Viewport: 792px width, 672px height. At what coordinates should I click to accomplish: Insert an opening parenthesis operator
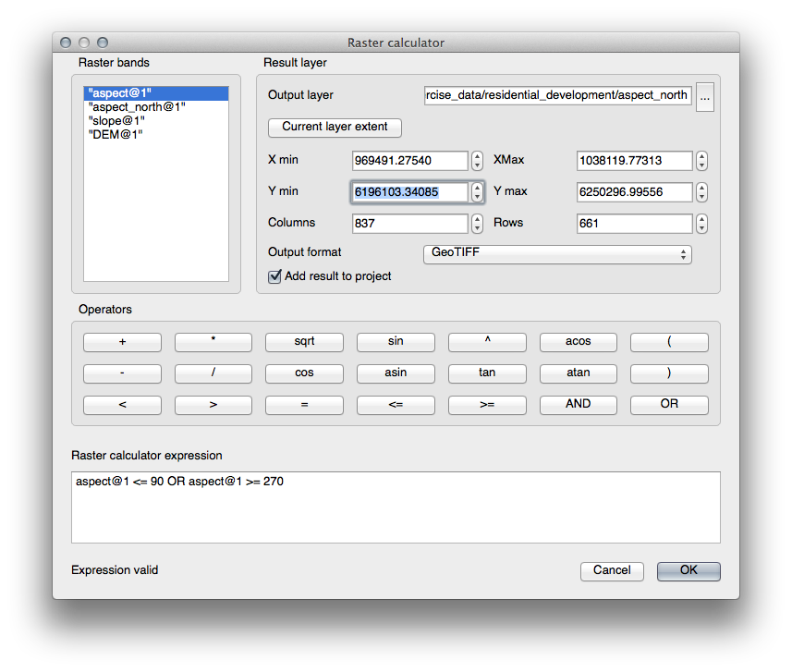point(668,341)
